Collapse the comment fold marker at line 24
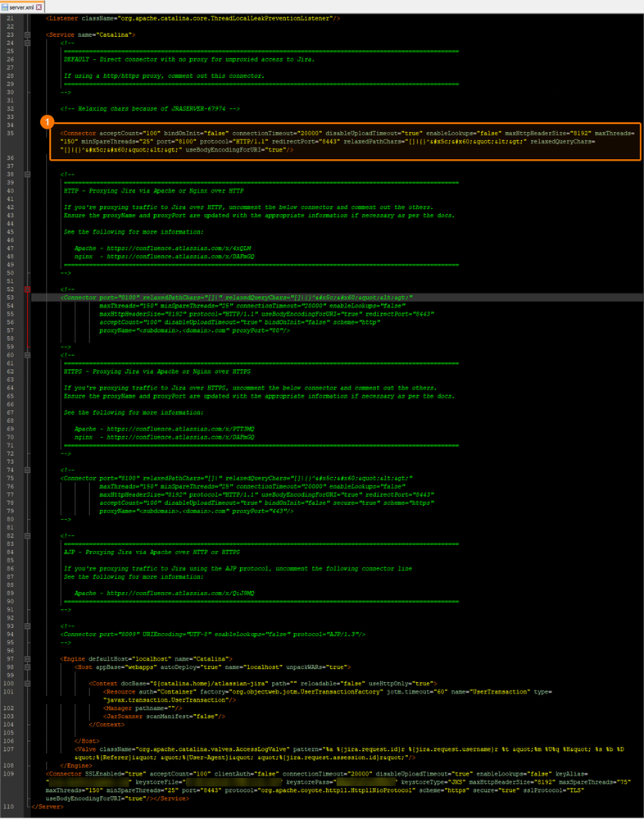644x819 pixels. tap(28, 43)
